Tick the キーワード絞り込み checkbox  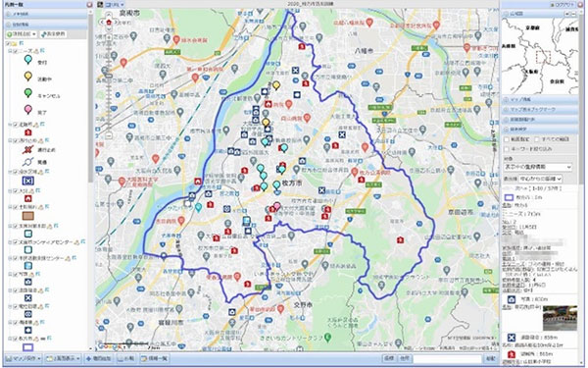click(x=507, y=149)
